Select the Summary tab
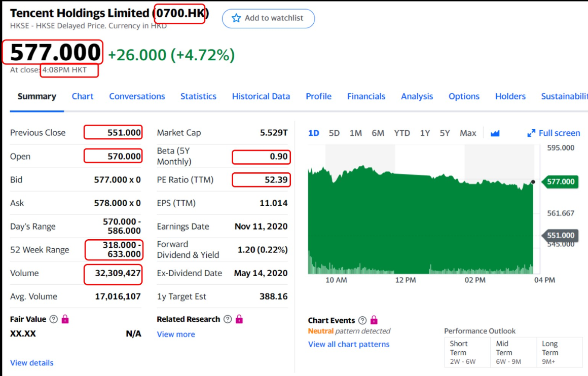 point(36,96)
